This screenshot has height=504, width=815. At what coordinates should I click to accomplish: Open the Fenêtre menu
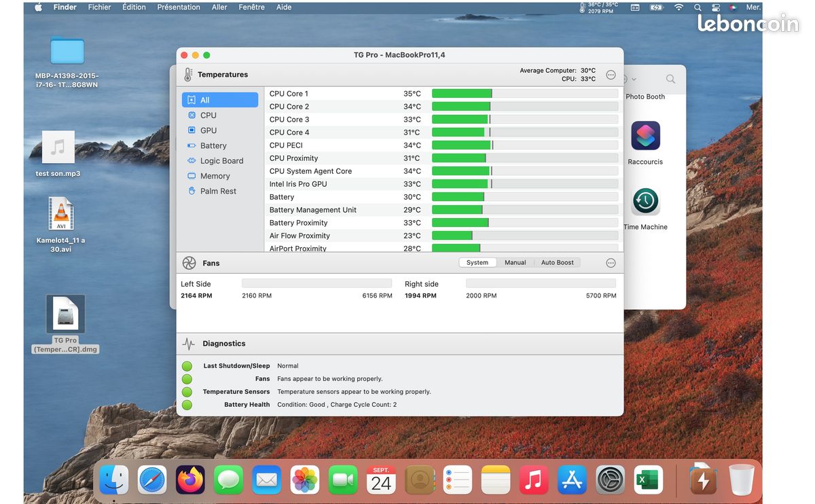coord(252,7)
